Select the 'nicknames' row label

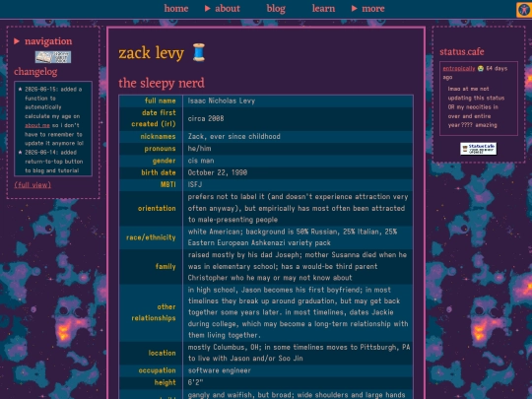pyautogui.click(x=158, y=136)
